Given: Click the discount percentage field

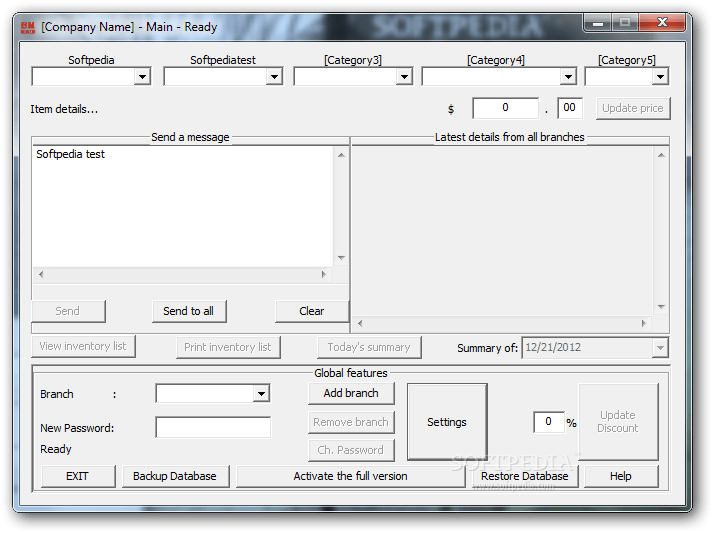Looking at the screenshot, I should pyautogui.click(x=549, y=422).
